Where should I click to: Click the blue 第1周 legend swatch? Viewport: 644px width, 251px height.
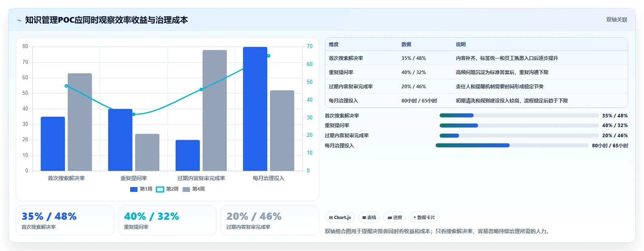pyautogui.click(x=134, y=189)
